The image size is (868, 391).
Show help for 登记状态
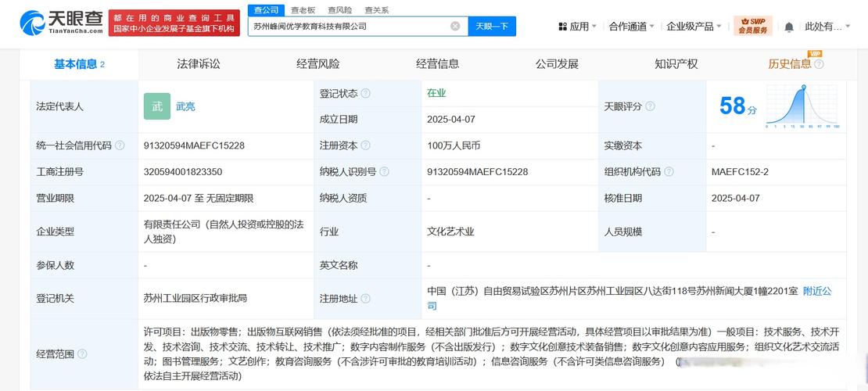point(365,94)
